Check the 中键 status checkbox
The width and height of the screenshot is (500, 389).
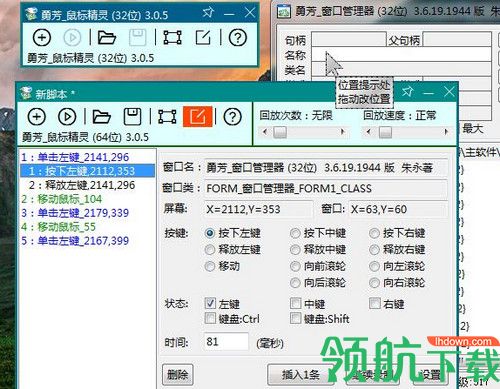coord(295,303)
